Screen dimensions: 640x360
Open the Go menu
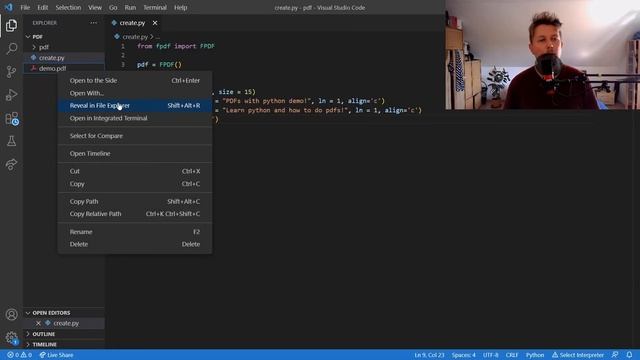[113, 7]
